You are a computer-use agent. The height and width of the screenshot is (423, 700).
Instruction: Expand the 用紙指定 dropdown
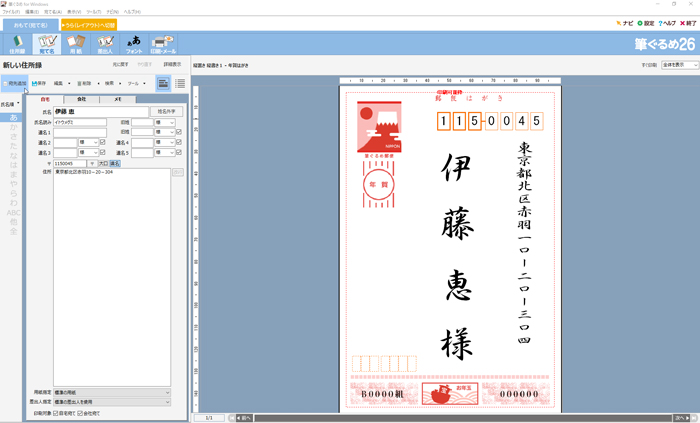click(167, 392)
